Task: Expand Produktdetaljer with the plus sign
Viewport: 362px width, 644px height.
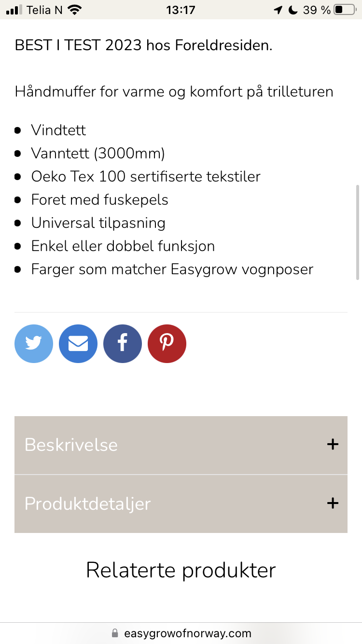Action: 333,504
